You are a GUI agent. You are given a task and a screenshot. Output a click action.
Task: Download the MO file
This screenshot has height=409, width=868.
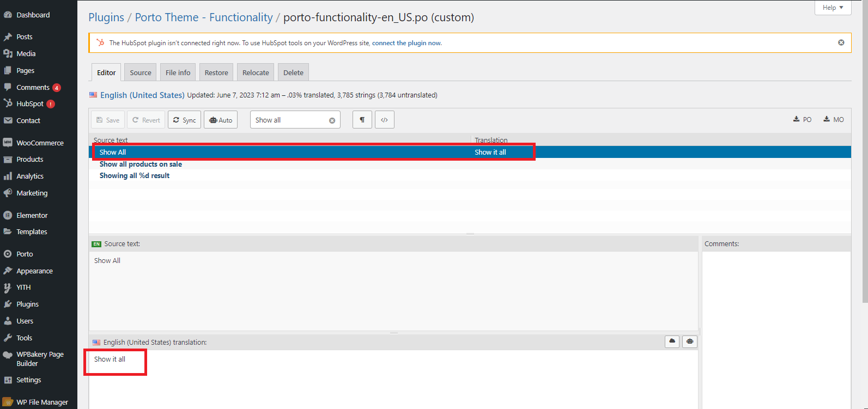[833, 119]
